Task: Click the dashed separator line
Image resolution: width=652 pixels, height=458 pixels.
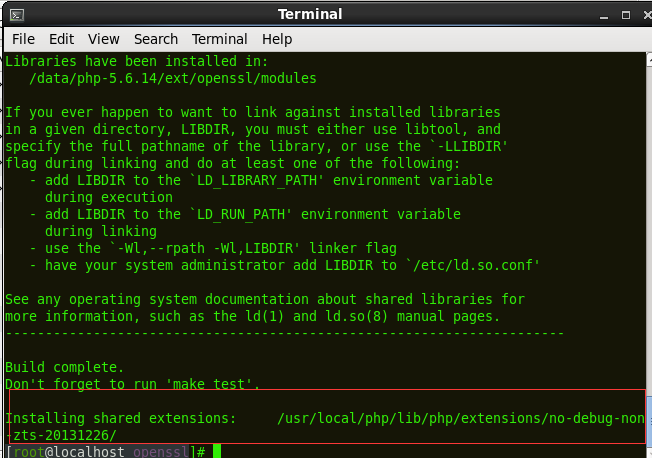Action: (x=285, y=333)
